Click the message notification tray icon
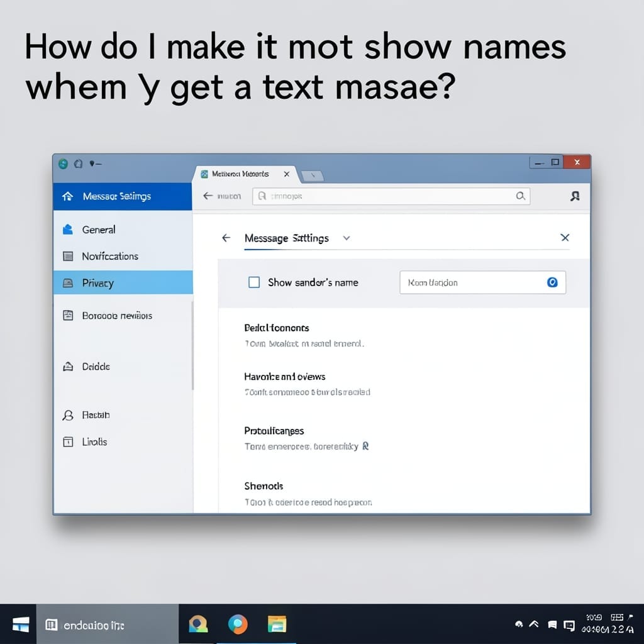The width and height of the screenshot is (644, 644). click(552, 625)
